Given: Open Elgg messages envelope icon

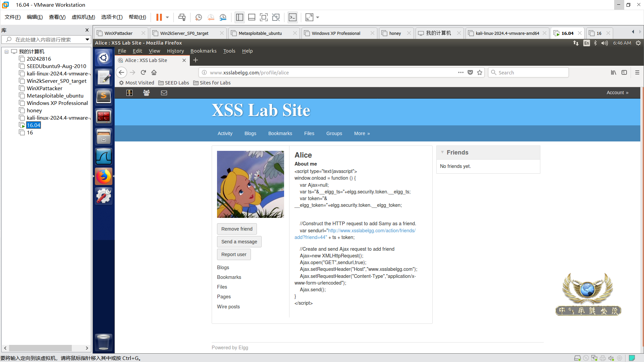Looking at the screenshot, I should (x=164, y=93).
